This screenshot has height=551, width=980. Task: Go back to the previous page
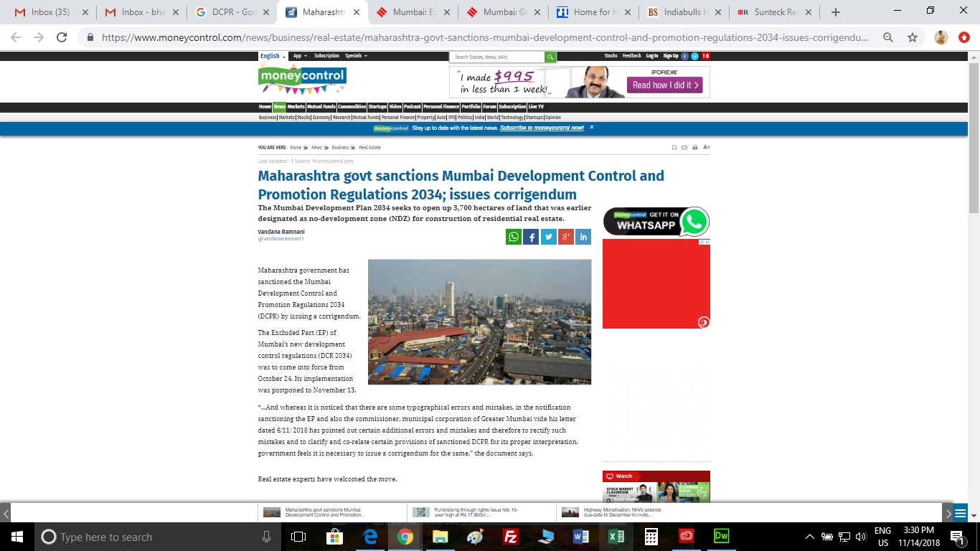click(x=16, y=37)
